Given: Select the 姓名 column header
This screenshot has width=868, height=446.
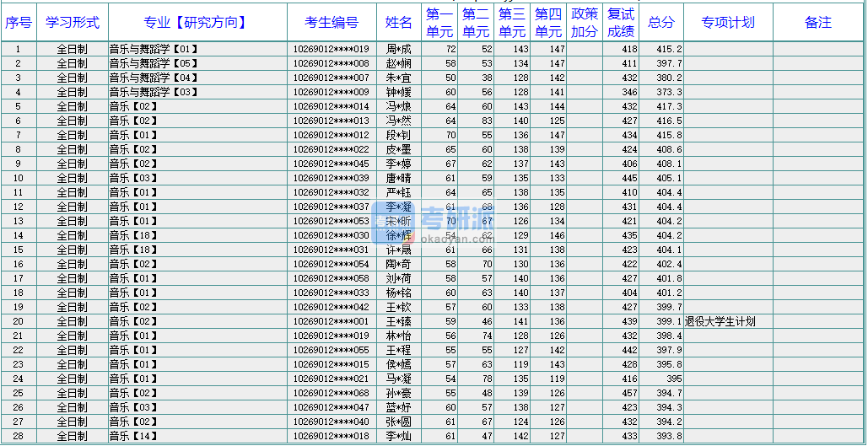Looking at the screenshot, I should 399,23.
